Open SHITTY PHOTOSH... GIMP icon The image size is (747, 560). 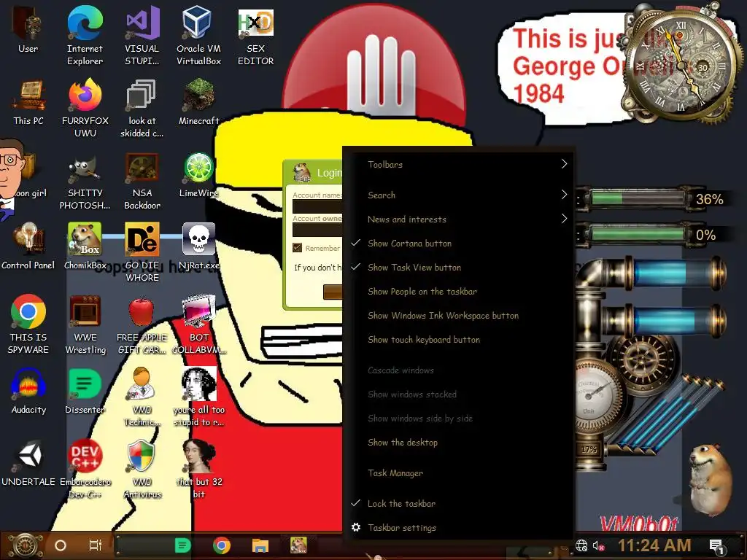pos(85,181)
